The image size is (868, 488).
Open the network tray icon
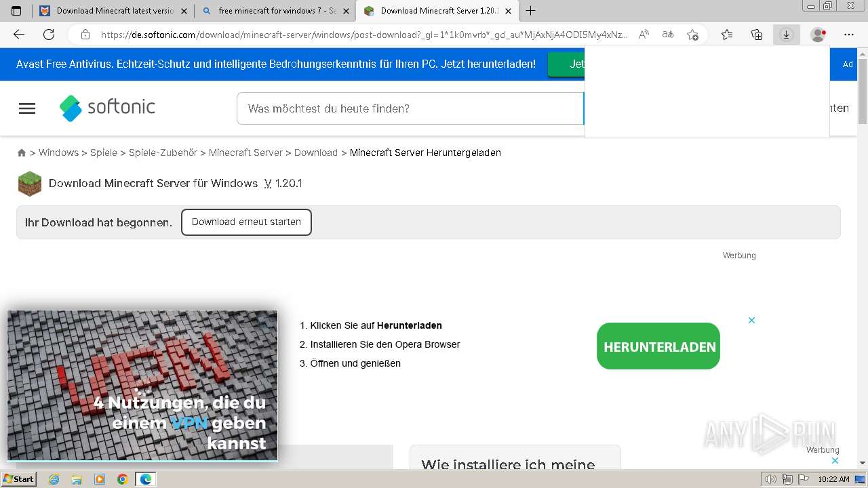(787, 479)
